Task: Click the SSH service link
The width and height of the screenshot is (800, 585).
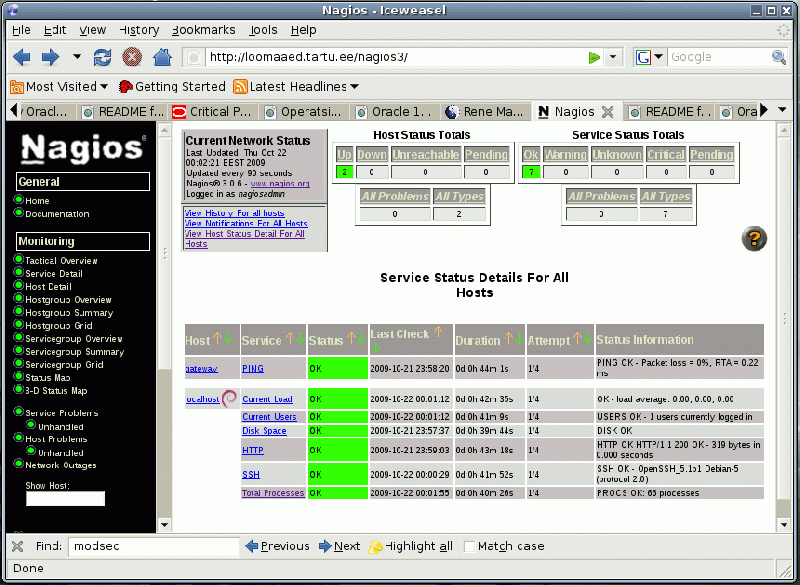Action: [250, 473]
